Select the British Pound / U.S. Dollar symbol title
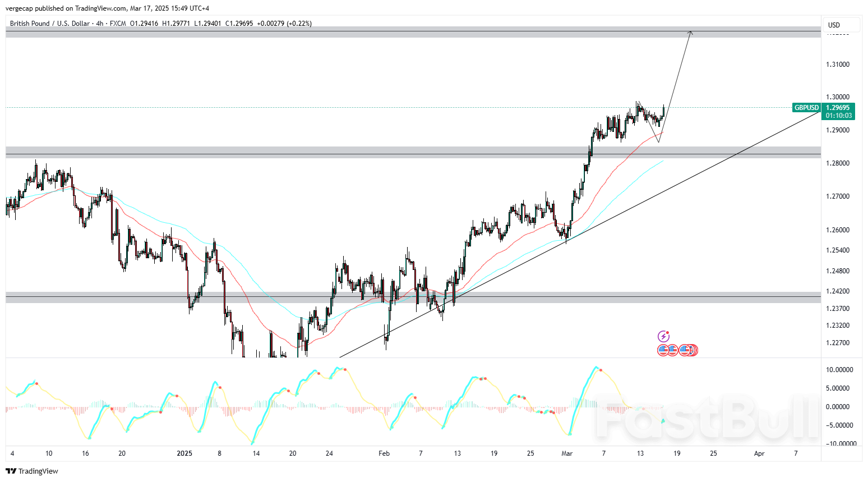 pos(50,24)
